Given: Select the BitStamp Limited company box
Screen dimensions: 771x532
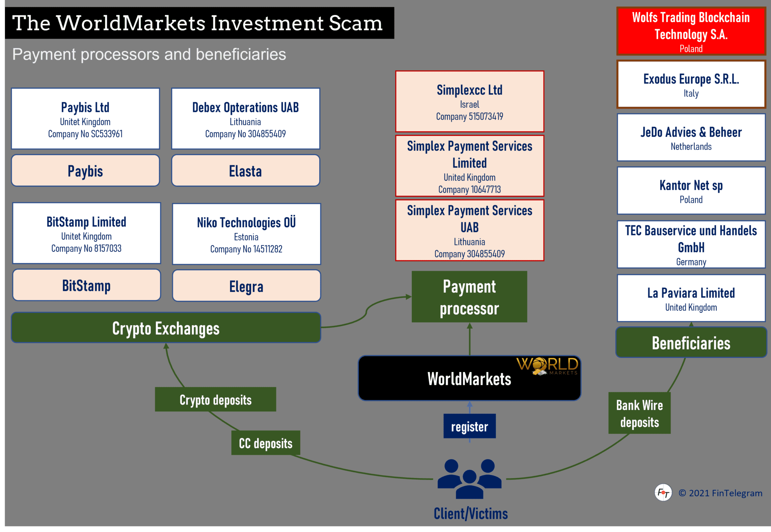Looking at the screenshot, I should (x=86, y=233).
